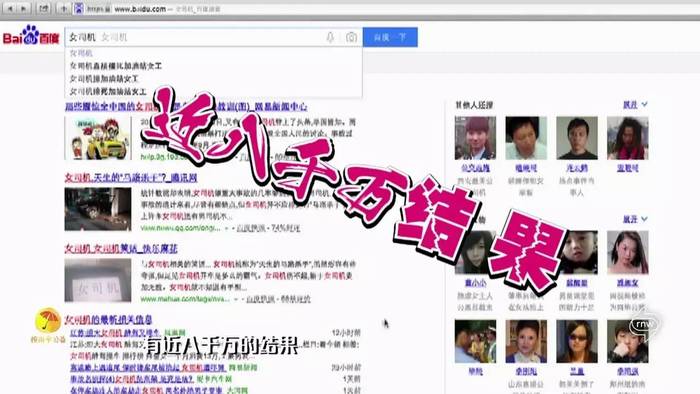Click the blue Baidu search button

pyautogui.click(x=390, y=37)
